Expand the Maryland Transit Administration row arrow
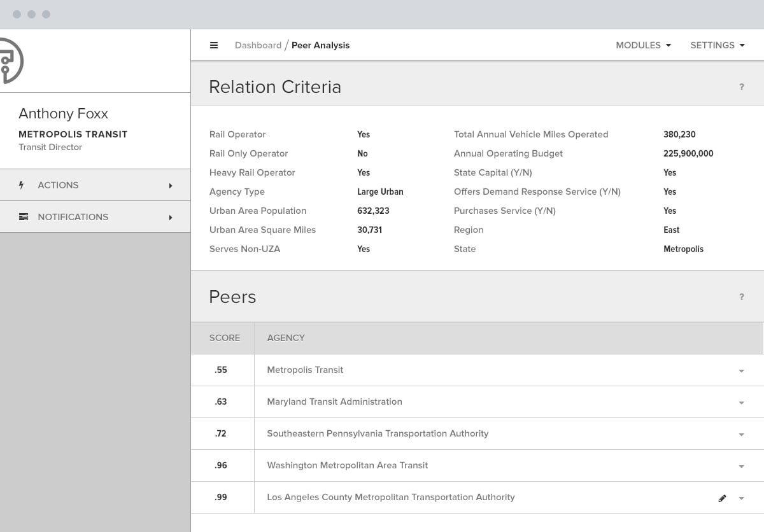 coord(741,403)
